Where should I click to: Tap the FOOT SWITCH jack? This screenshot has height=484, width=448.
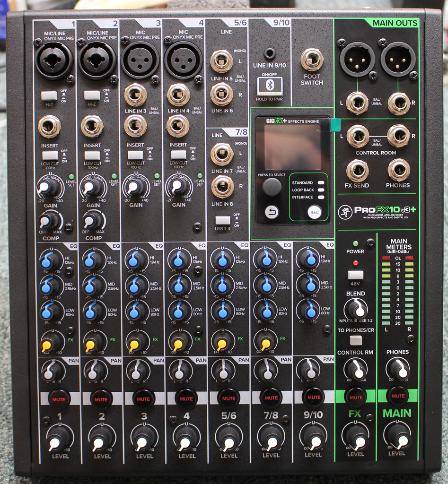point(312,59)
